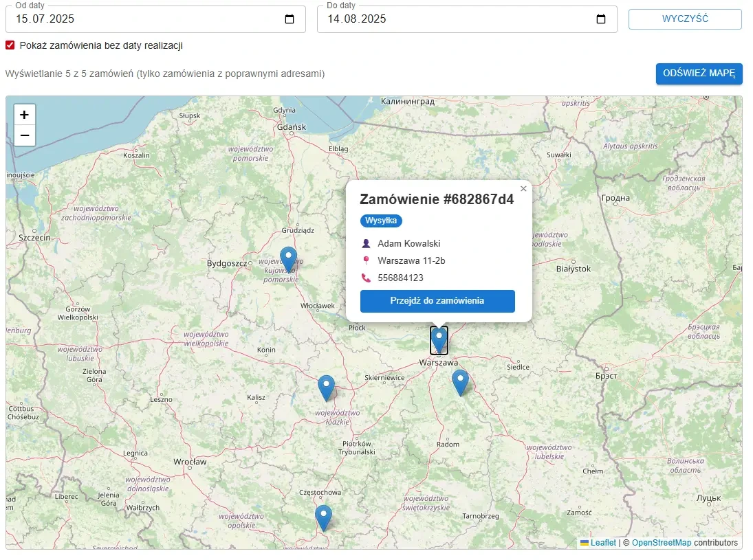Viewport: 753px width, 560px height.
Task: Click the Калининград label on the map
Action: coord(407,101)
